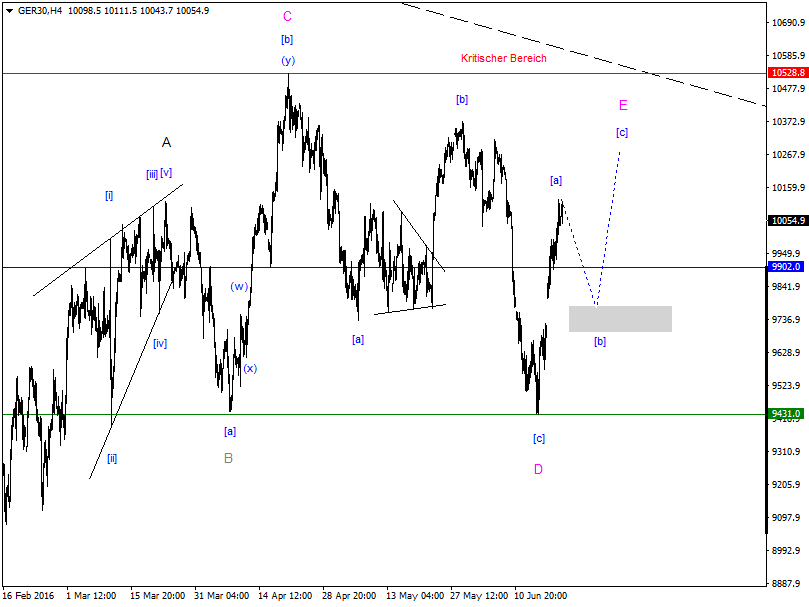Select the (x) wave label
Image resolution: width=809 pixels, height=607 pixels.
(250, 369)
